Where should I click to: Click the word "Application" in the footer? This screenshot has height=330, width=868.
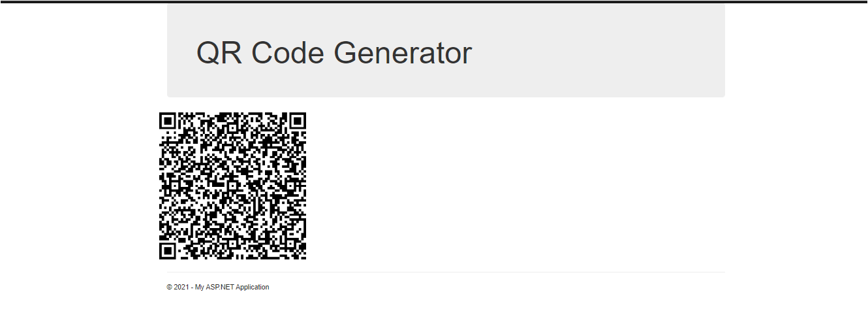[x=253, y=288]
